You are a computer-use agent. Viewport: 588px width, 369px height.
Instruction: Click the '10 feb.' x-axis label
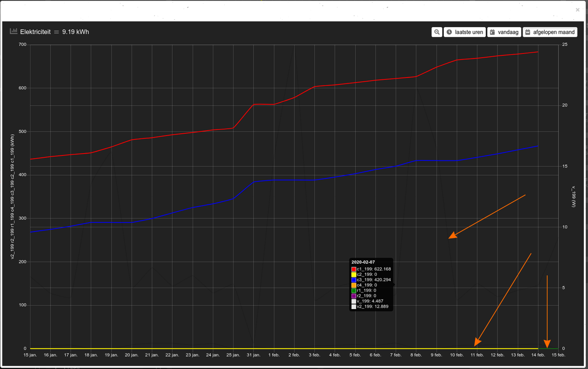click(x=457, y=355)
